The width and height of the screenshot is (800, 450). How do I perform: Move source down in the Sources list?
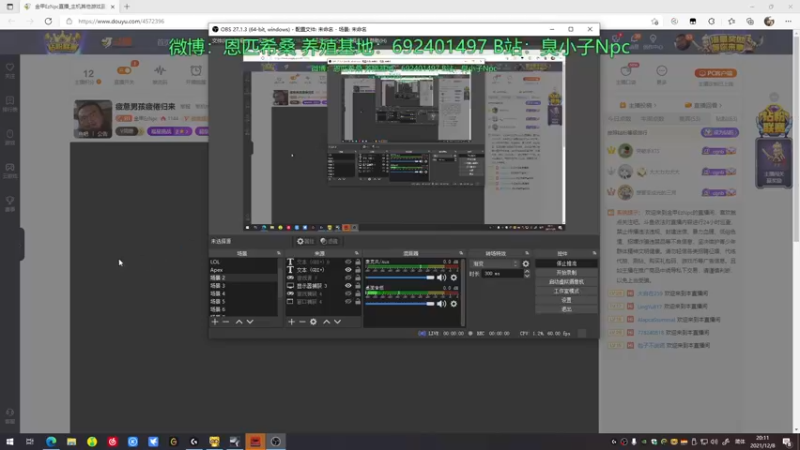tap(337, 322)
